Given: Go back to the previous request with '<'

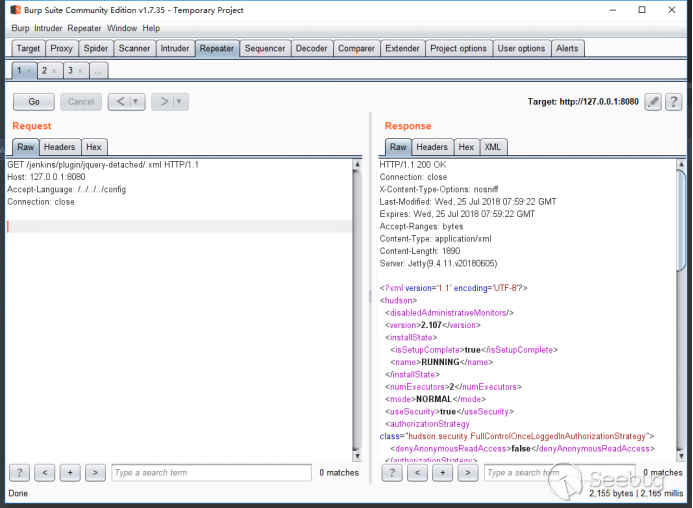Looking at the screenshot, I should [x=120, y=102].
